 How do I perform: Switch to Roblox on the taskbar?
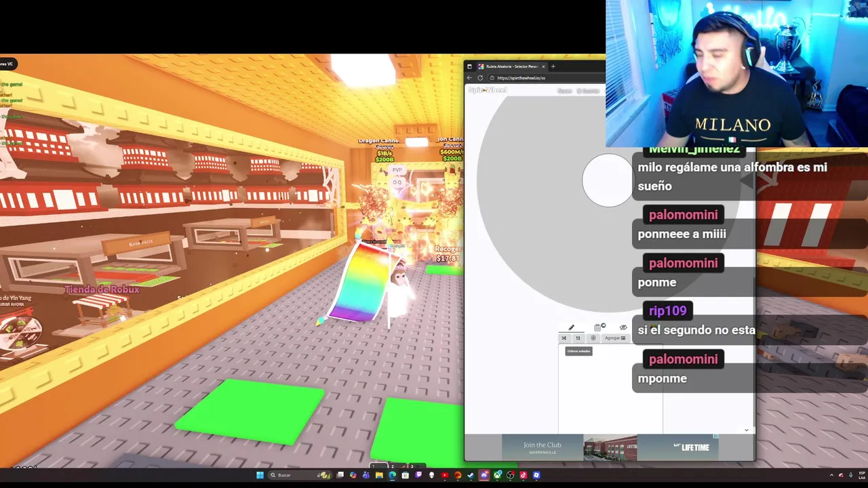(x=536, y=475)
